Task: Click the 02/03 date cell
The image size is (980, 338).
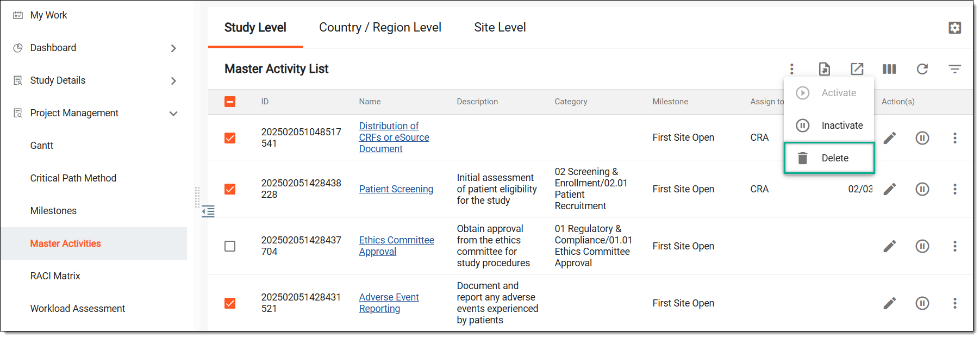Action: pyautogui.click(x=860, y=189)
